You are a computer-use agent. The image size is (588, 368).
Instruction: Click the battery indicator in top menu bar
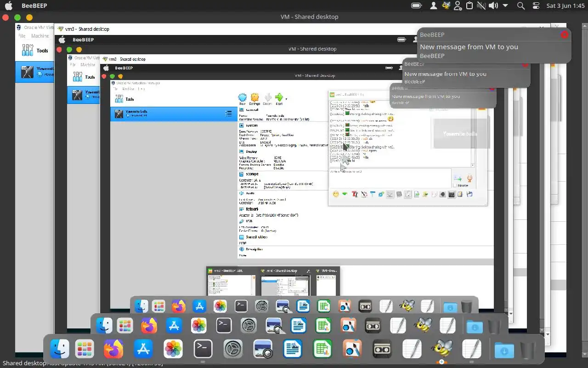click(417, 6)
